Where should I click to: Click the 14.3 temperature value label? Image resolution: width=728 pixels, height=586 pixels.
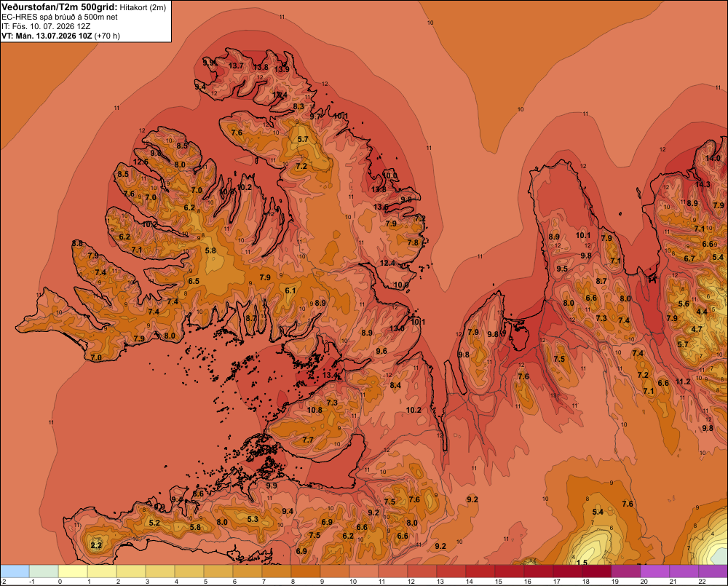point(703,184)
